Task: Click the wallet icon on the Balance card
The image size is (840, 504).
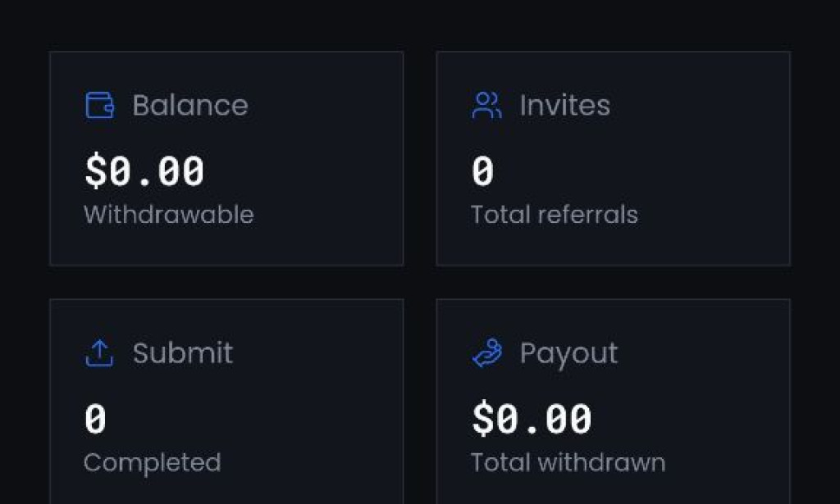Action: [x=98, y=104]
